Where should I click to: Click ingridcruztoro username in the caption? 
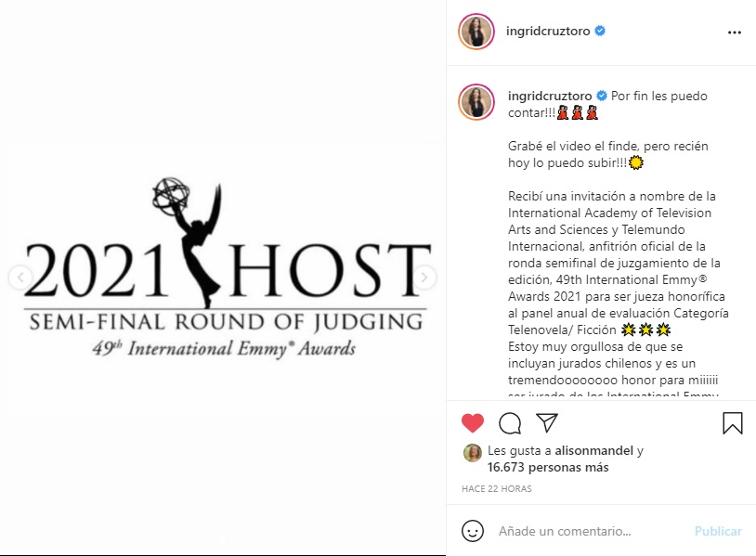(x=550, y=96)
